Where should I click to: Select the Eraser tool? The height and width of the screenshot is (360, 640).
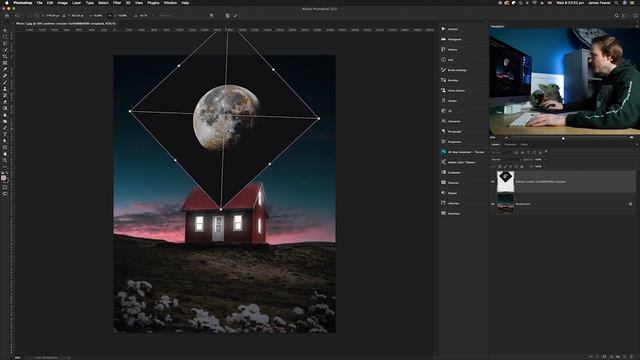(x=5, y=102)
